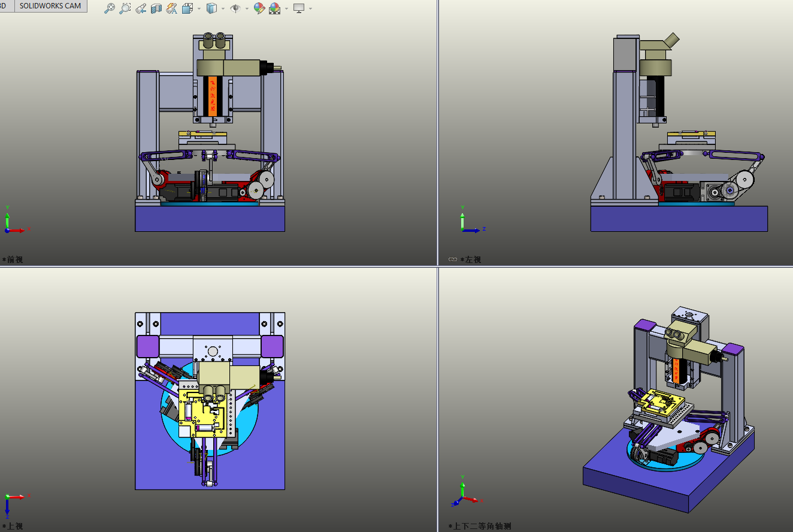793x532 pixels.
Task: Select the orange label plate in the 前视 viewport
Action: [212, 98]
